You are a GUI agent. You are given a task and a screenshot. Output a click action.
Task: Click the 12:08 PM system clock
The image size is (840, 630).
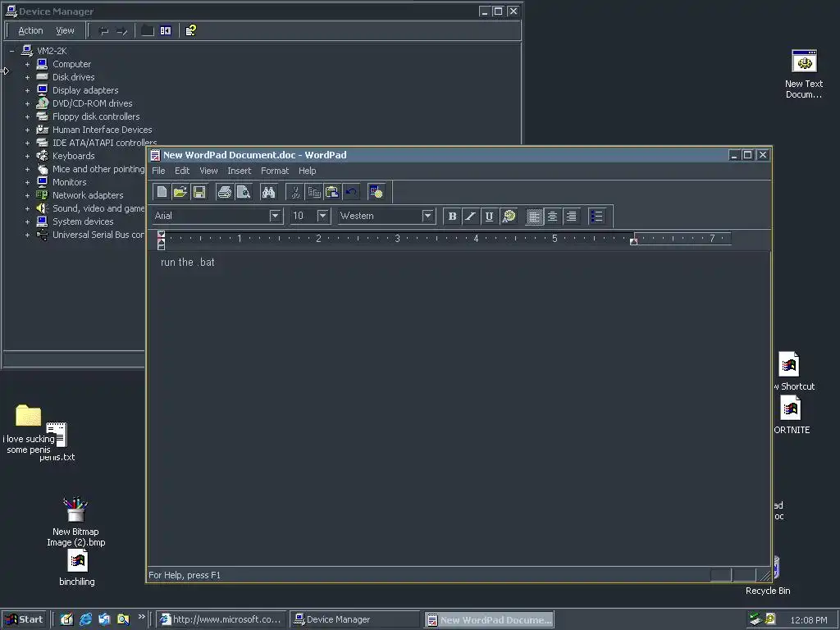[808, 620]
